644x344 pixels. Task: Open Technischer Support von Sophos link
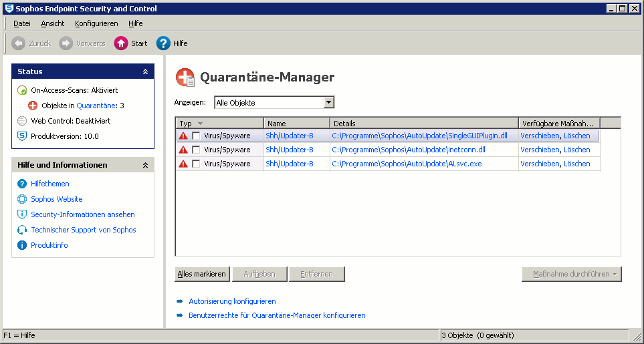[84, 230]
